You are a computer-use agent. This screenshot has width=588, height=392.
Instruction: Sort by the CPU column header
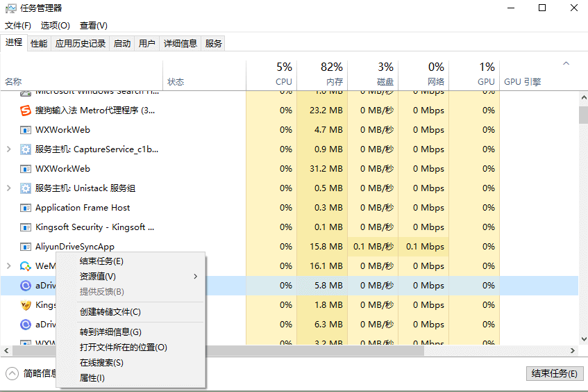pyautogui.click(x=271, y=74)
